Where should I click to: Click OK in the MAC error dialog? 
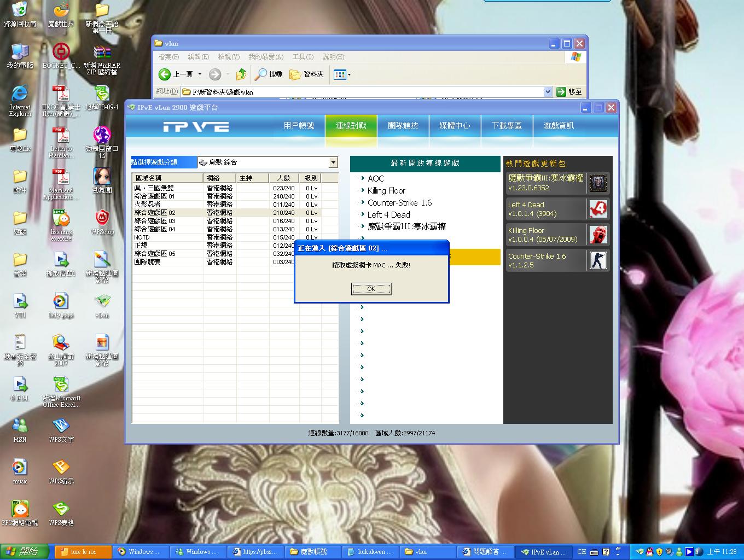pos(371,289)
